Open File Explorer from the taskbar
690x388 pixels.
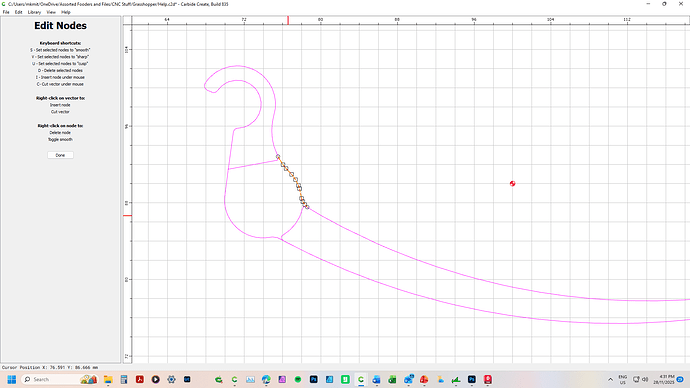pos(108,379)
